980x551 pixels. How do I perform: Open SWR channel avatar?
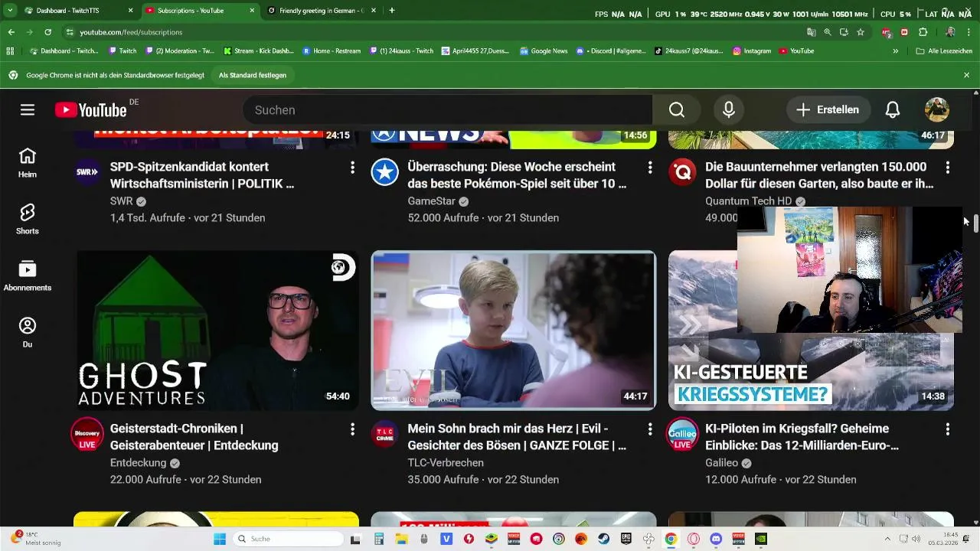(87, 172)
